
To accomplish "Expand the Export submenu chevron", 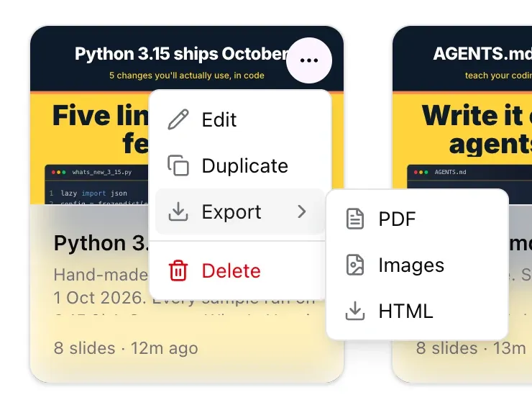I will 302,211.
